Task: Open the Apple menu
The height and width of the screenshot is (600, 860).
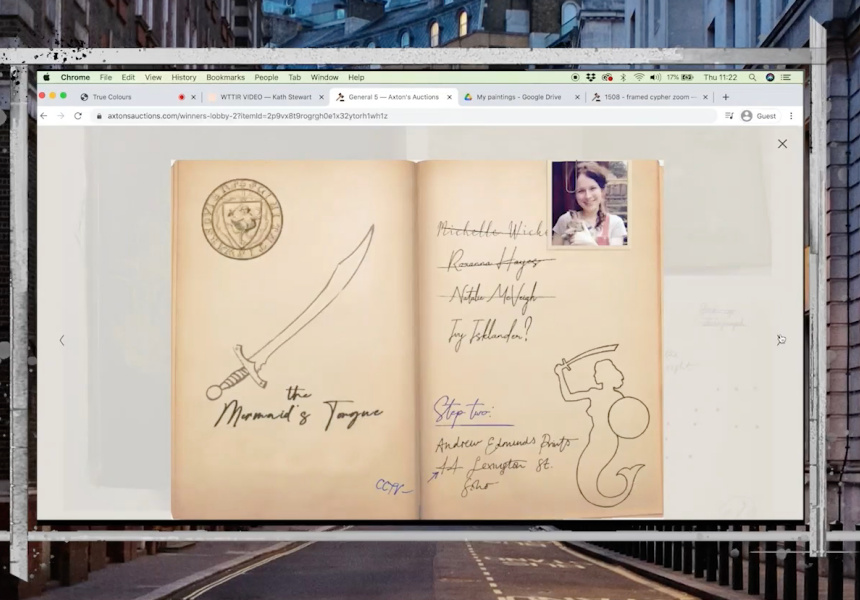Action: 46,77
